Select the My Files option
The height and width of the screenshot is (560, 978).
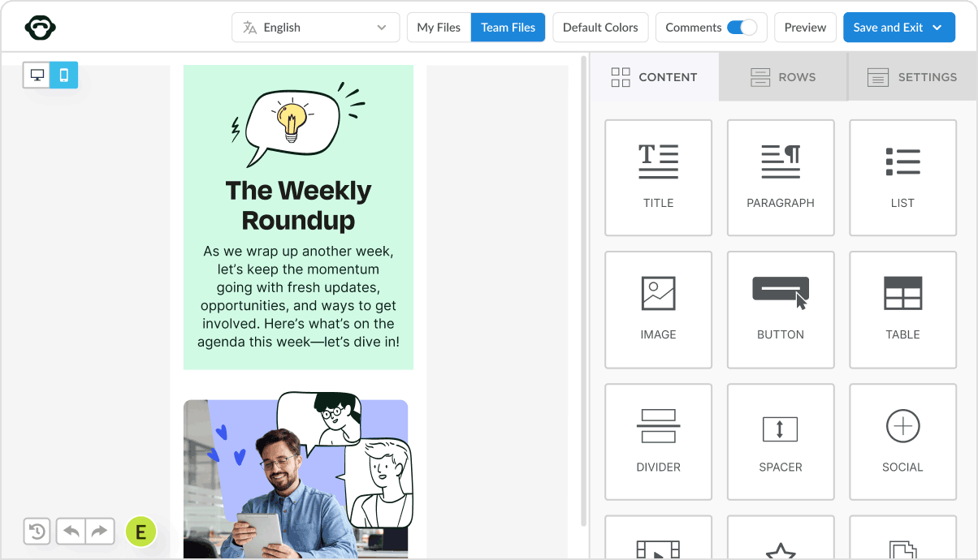439,28
